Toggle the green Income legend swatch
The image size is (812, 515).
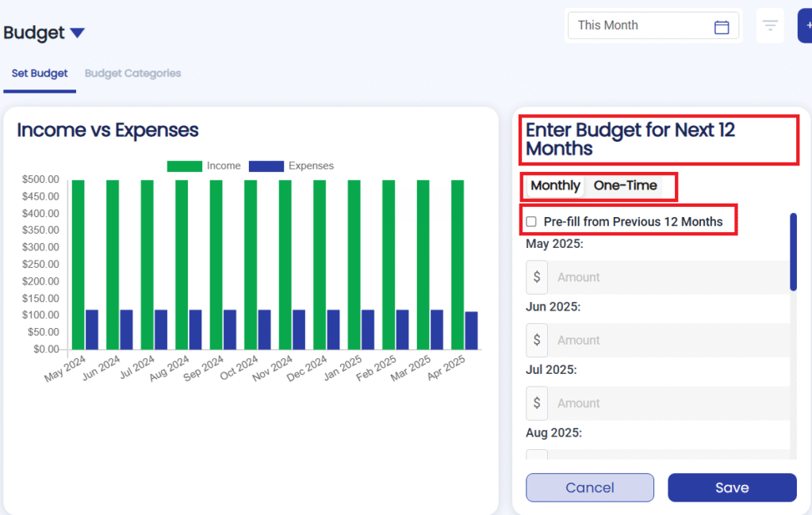pyautogui.click(x=184, y=166)
